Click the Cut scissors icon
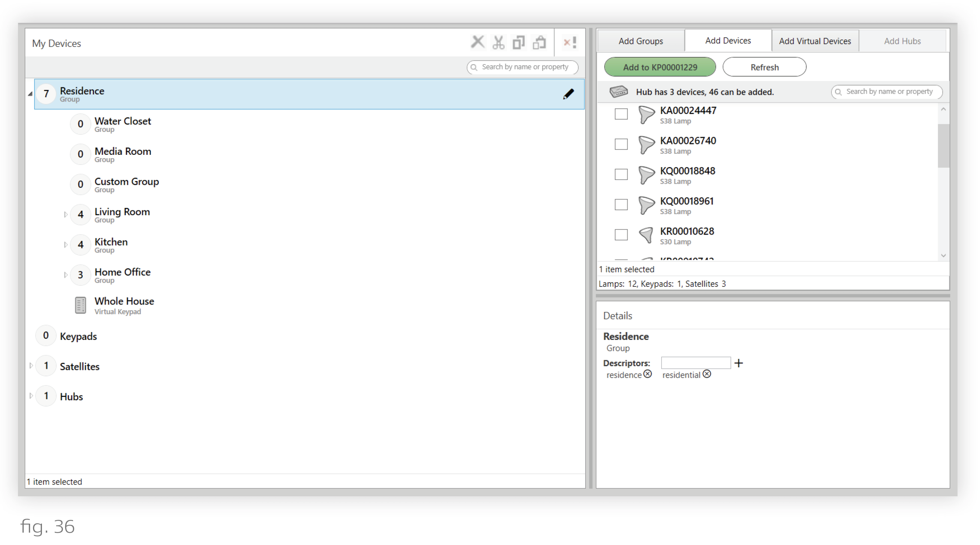The image size is (980, 545). coord(498,43)
